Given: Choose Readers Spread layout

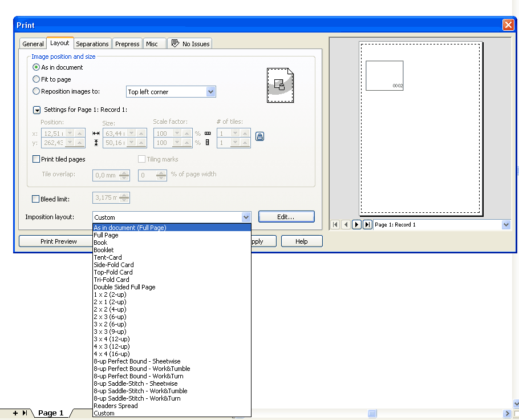Looking at the screenshot, I should (172, 406).
